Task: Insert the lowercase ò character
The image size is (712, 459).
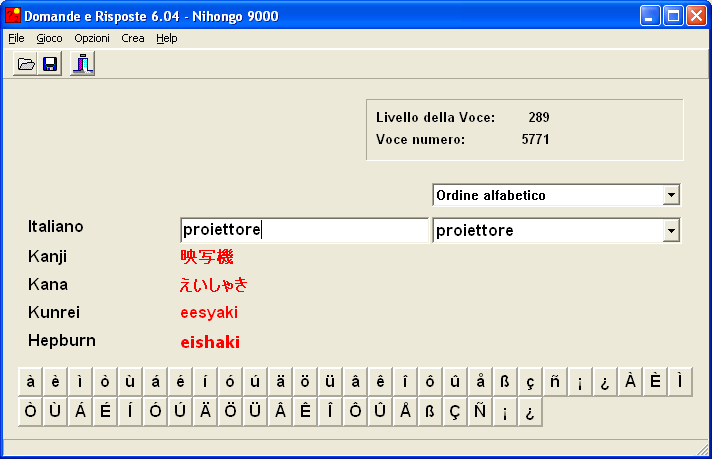Action: (x=105, y=382)
